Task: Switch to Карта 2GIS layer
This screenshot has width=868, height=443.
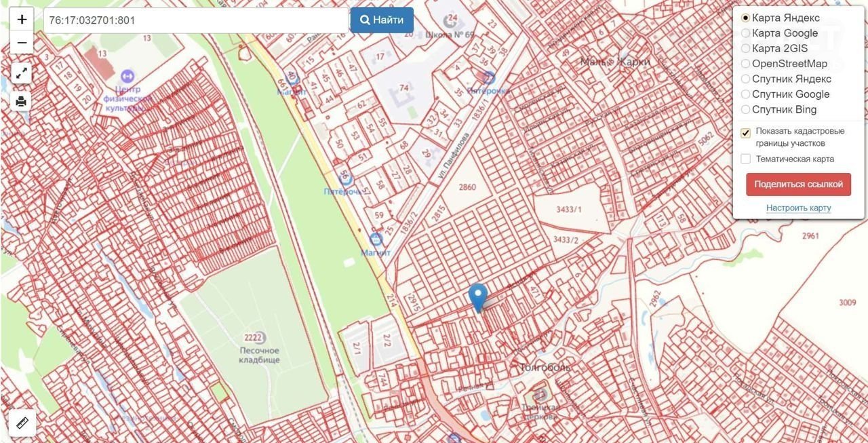Action: [746, 48]
